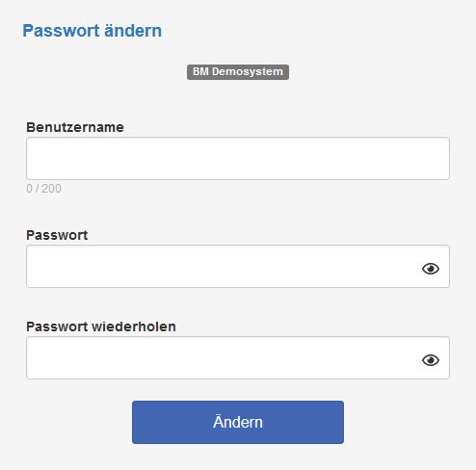Unmask characters in the upper password field
Screen dimensions: 476x470
(x=431, y=269)
